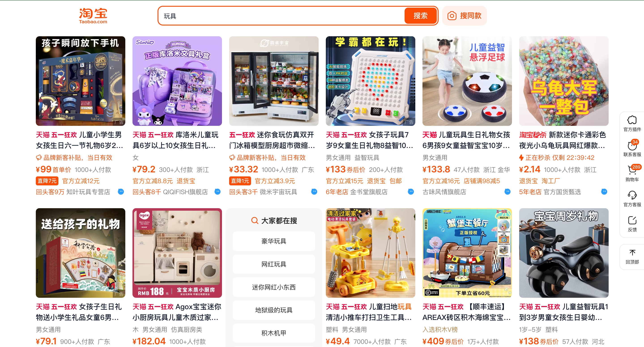Viewport: 644px width, 347px height.
Task: Click the 官方客服 headset icon
Action: pyautogui.click(x=632, y=195)
